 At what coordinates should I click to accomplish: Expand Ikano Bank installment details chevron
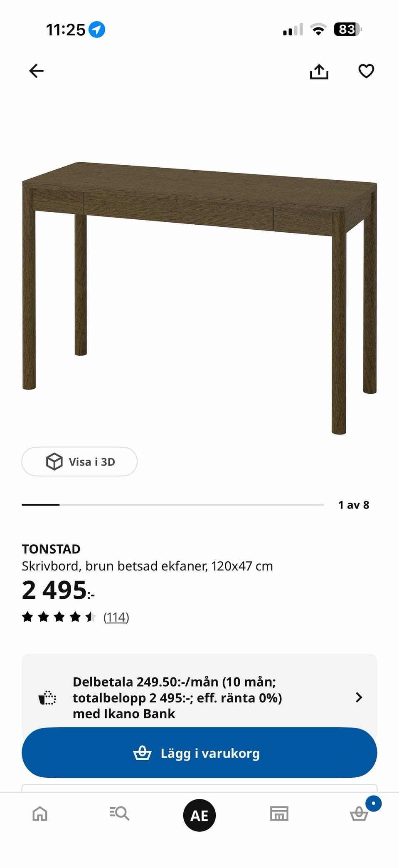(359, 697)
